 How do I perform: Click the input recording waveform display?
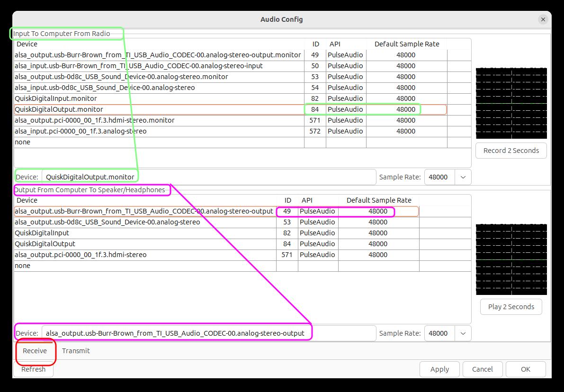511,103
